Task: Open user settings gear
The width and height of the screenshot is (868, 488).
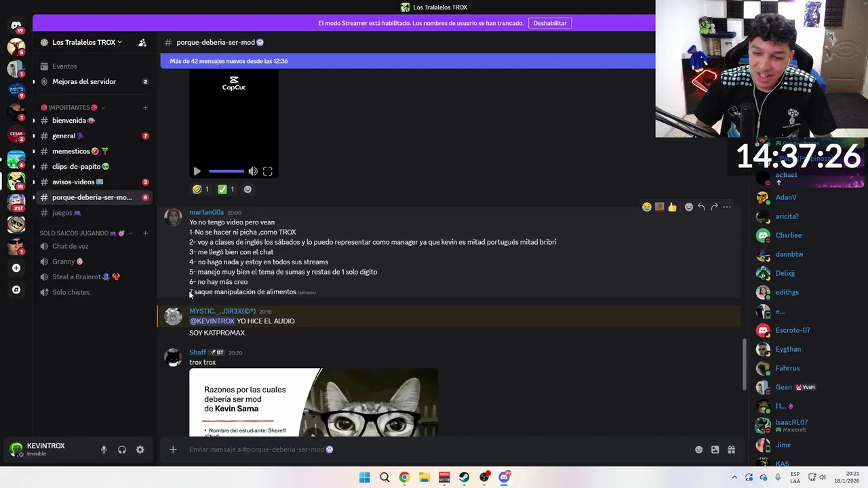Action: point(140,449)
